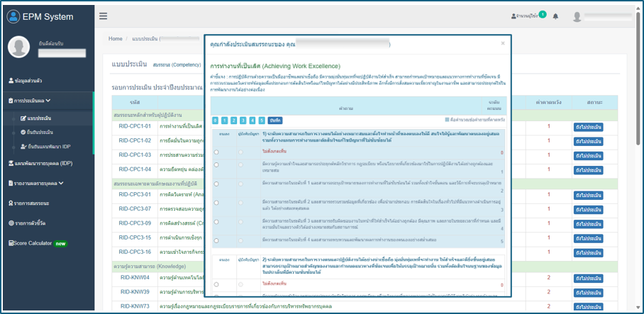
Task: Click quick score button 0
Action: (x=216, y=120)
